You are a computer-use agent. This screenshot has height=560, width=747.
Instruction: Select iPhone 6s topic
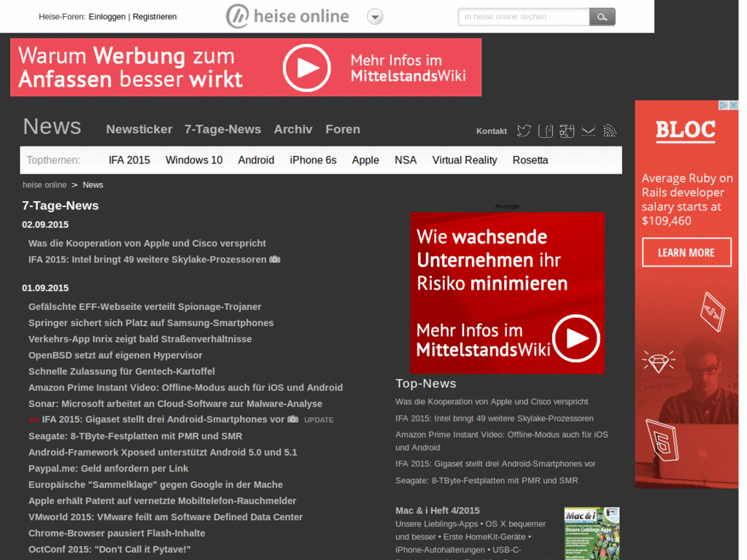[x=313, y=160]
